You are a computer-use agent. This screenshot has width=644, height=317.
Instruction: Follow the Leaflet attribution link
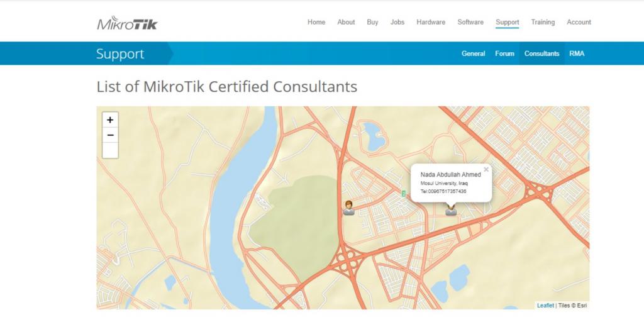tap(545, 305)
